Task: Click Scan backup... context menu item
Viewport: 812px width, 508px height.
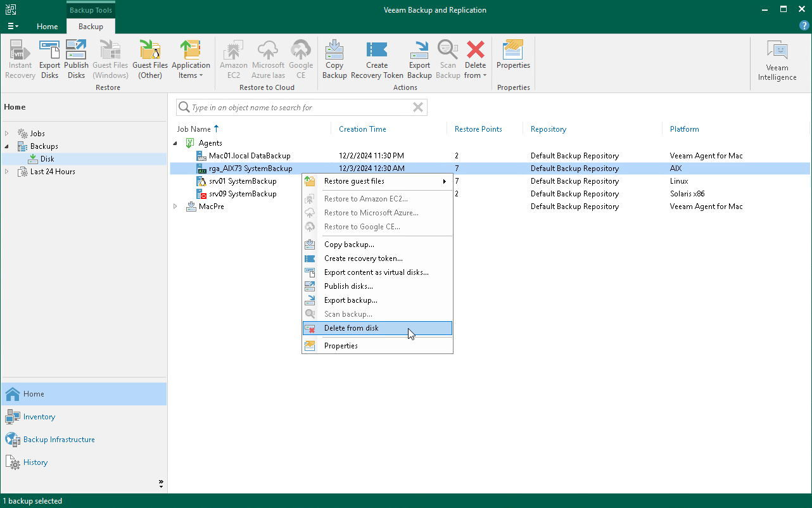Action: click(377, 314)
